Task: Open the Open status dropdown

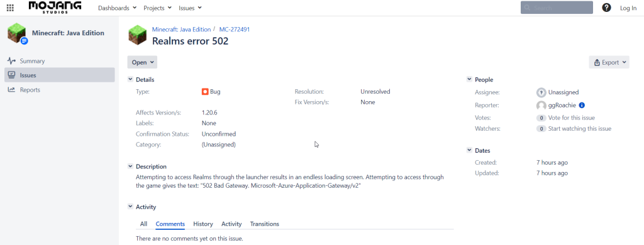Action: pyautogui.click(x=142, y=62)
